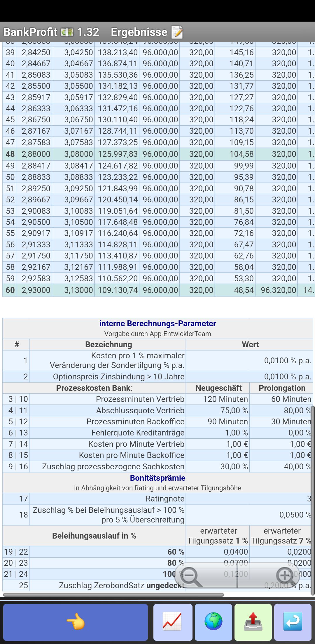Screen dimensions: 315x644
Task: Tap the 'Prozessminuten Backoffice' label
Action: coord(136,421)
